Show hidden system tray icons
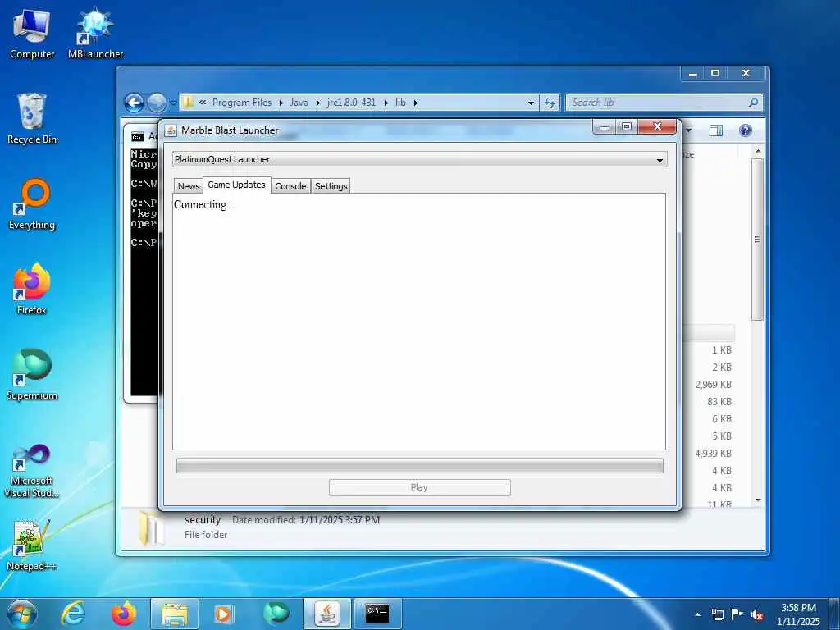The image size is (840, 630). pyautogui.click(x=697, y=614)
